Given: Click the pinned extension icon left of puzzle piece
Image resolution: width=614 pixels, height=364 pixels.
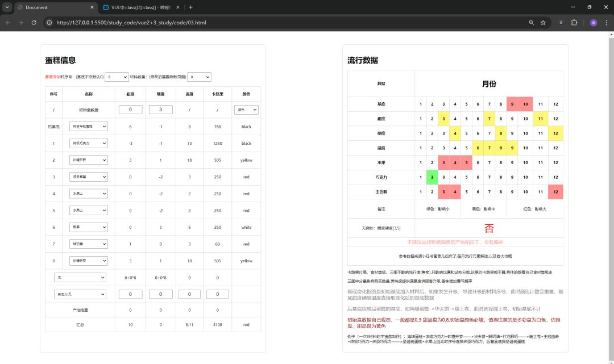Looking at the screenshot, I should (561, 23).
